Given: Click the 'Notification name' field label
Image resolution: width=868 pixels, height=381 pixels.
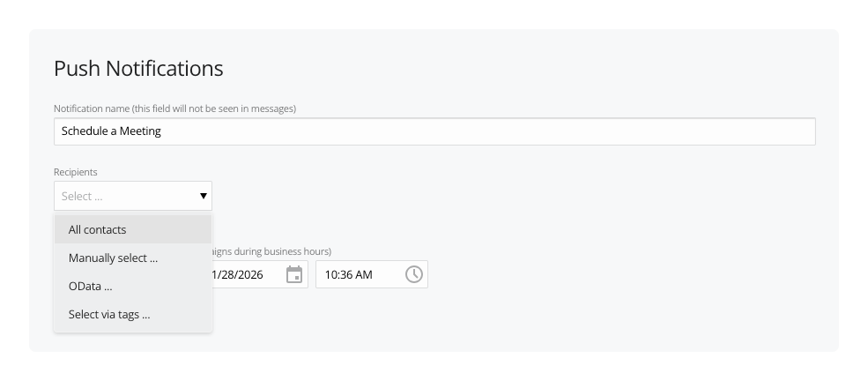Looking at the screenshot, I should (x=92, y=108).
